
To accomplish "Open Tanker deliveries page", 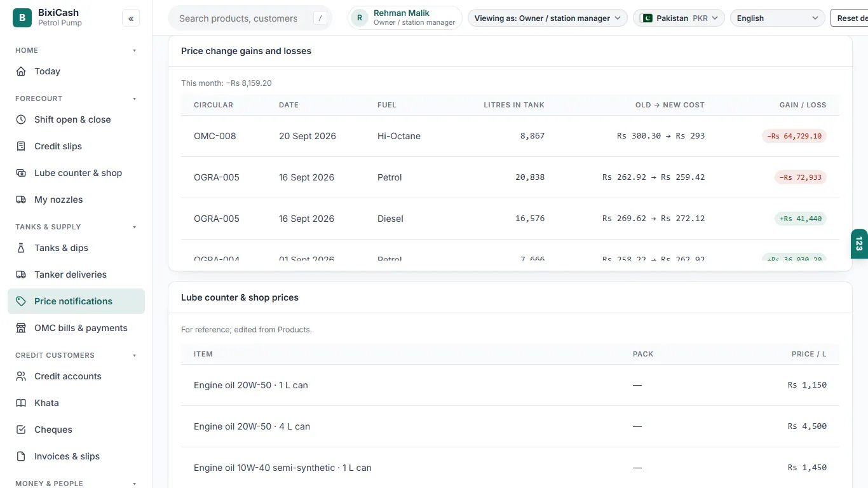I will 76,274.
